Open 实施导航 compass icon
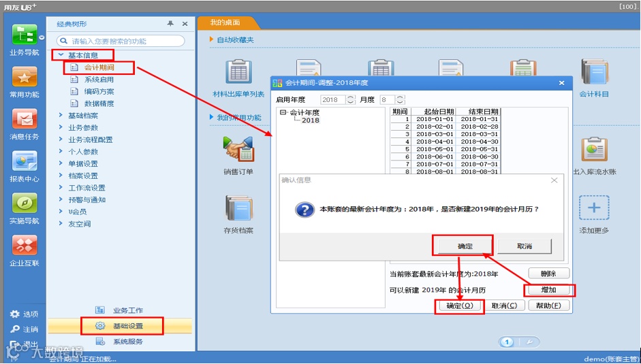 [25, 203]
